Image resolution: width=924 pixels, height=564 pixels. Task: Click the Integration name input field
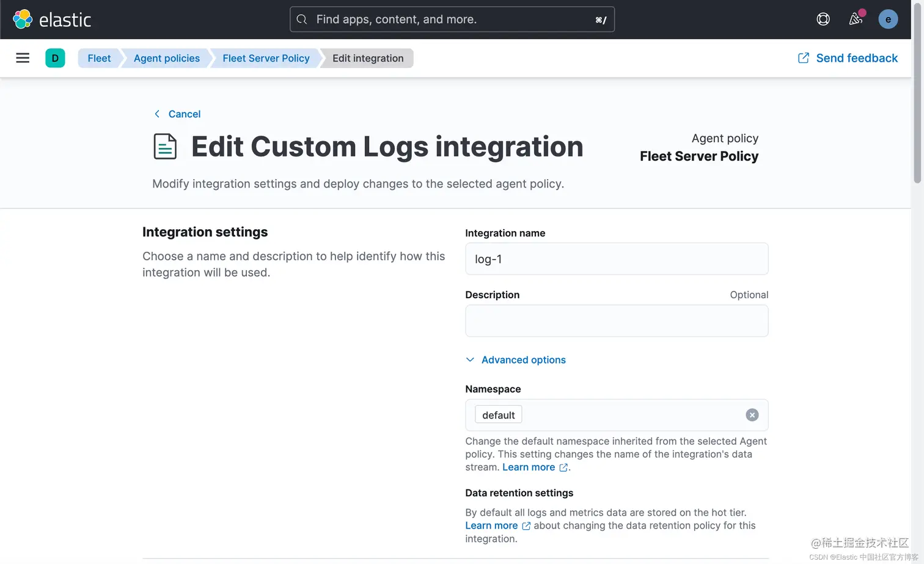coord(616,259)
